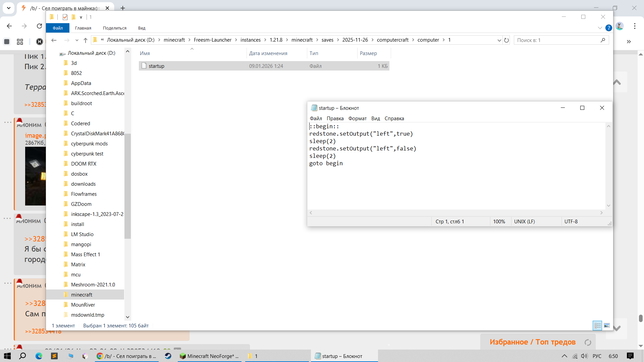Click the РУС keyboard language indicator
644x362 pixels.
pyautogui.click(x=597, y=356)
